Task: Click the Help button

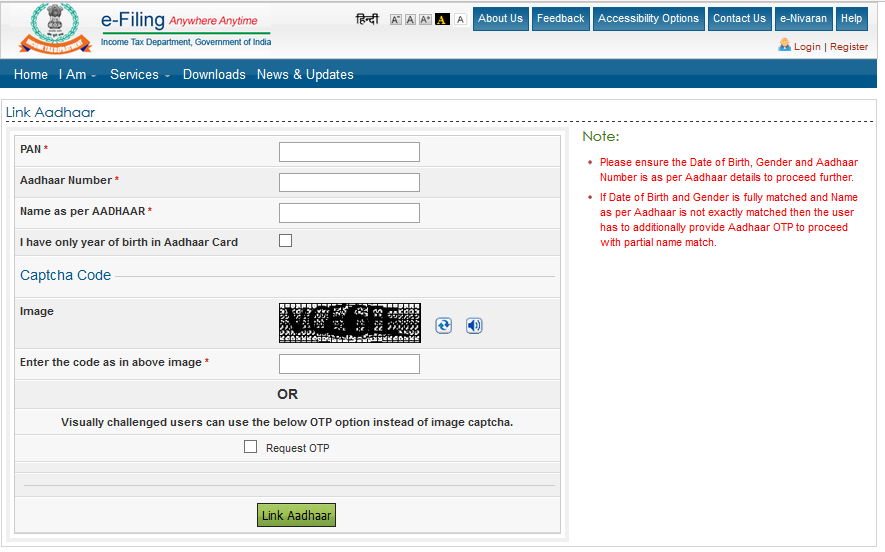Action: coord(852,19)
